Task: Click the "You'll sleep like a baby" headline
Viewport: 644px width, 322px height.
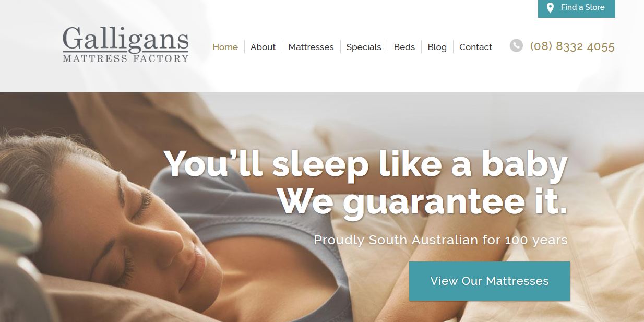Action: (366, 164)
